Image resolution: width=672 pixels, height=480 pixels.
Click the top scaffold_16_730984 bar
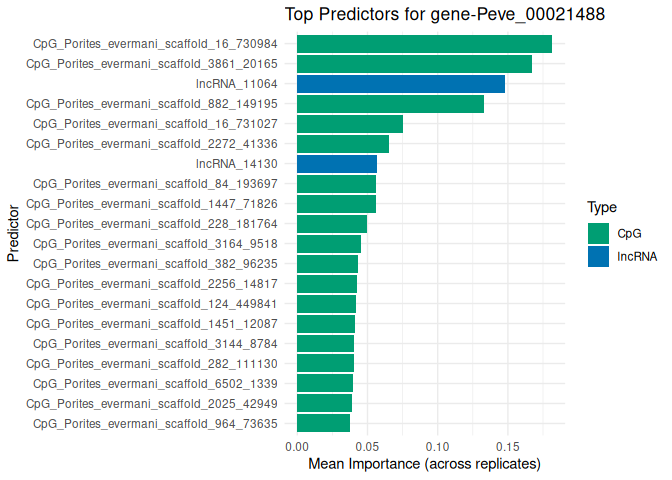click(x=424, y=44)
